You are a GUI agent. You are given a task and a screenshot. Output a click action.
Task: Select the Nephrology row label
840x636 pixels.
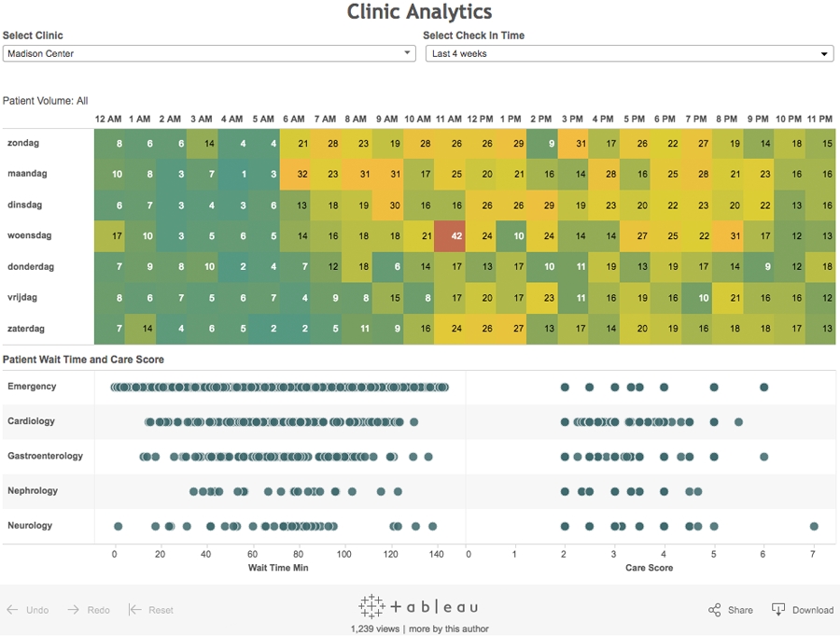point(33,491)
